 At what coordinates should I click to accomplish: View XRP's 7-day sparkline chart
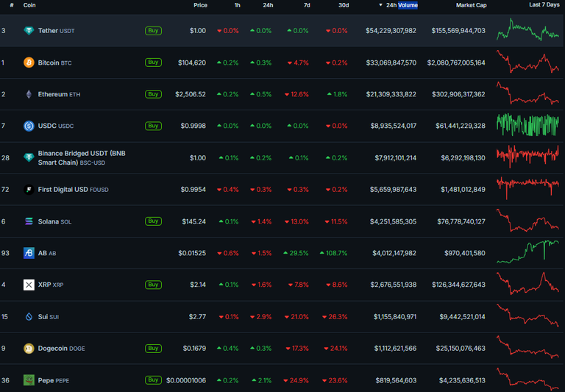tap(527, 284)
